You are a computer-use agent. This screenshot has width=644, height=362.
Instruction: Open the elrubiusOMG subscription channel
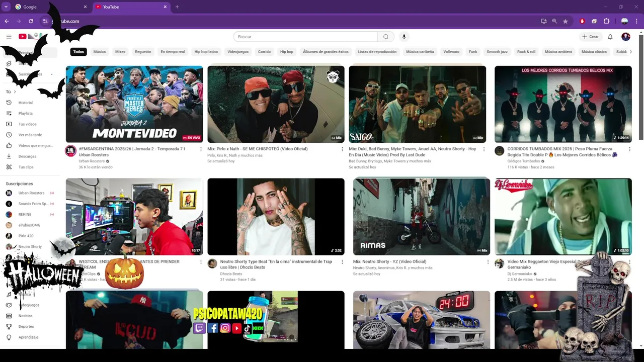click(30, 225)
